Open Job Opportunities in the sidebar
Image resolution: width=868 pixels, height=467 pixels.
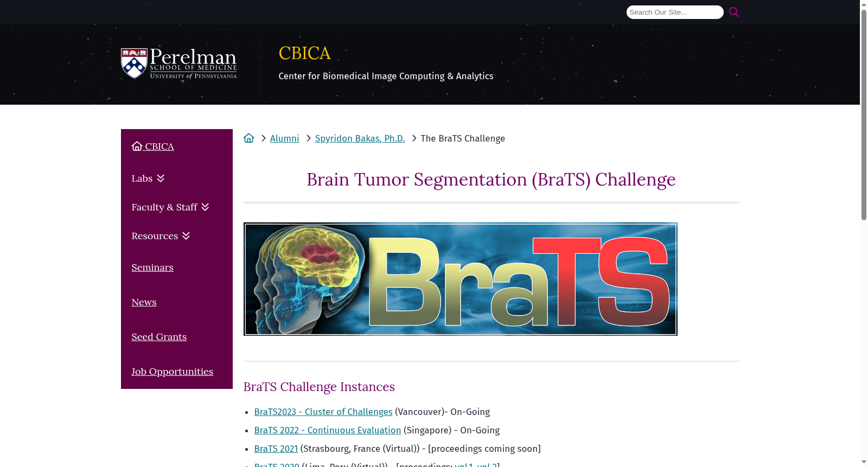[173, 372]
